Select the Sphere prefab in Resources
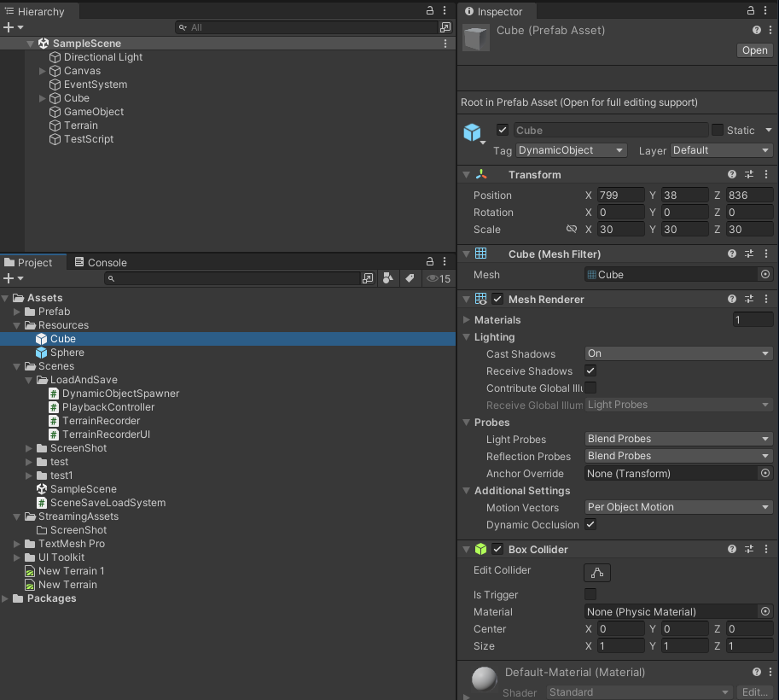This screenshot has height=700, width=779. click(67, 353)
